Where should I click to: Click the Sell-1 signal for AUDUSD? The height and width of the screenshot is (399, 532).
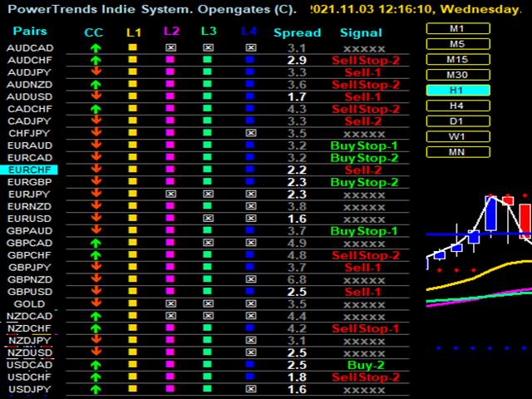(362, 97)
